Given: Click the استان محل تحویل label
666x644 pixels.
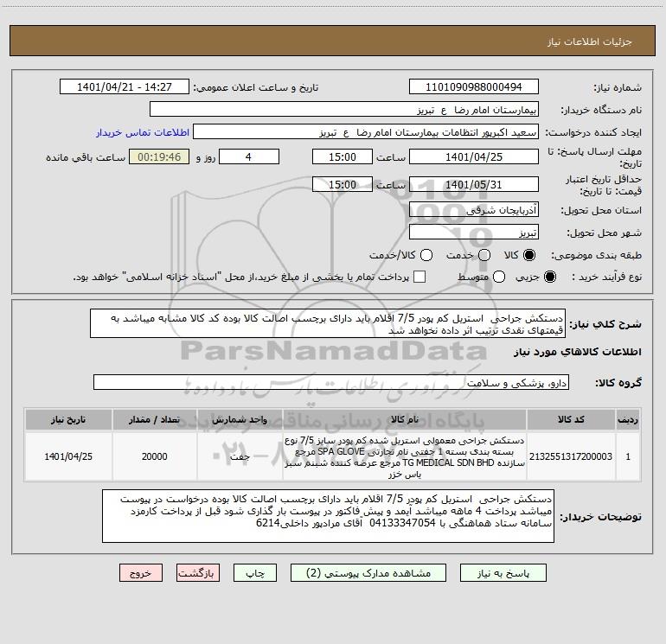Looking at the screenshot, I should tap(601, 210).
